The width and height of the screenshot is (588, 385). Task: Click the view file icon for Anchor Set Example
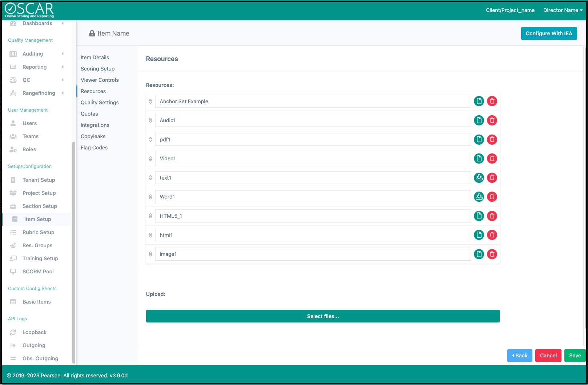point(479,101)
